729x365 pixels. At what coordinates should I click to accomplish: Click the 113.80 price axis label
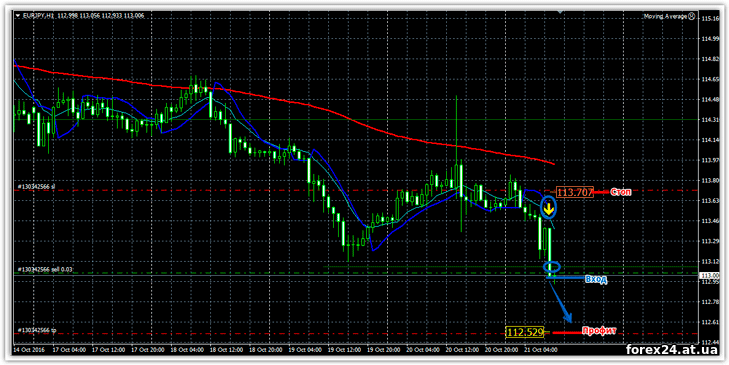tap(711, 180)
